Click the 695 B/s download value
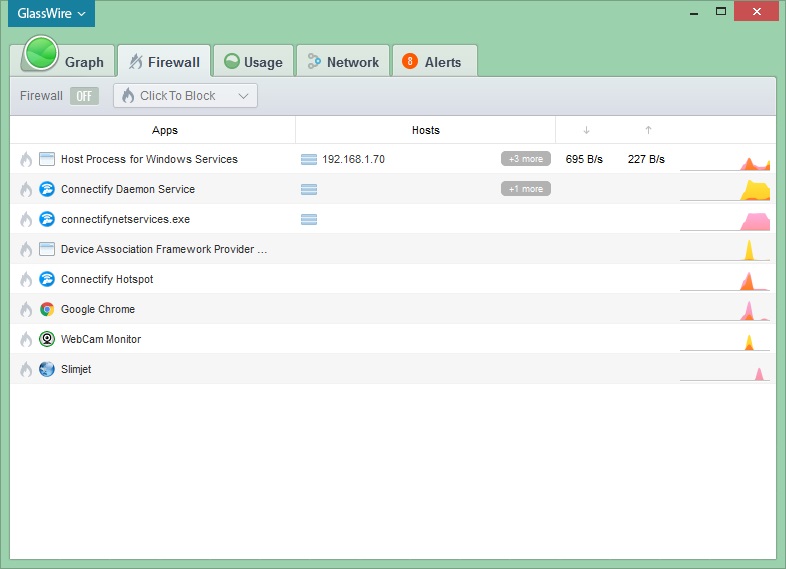The height and width of the screenshot is (569, 786). click(584, 159)
